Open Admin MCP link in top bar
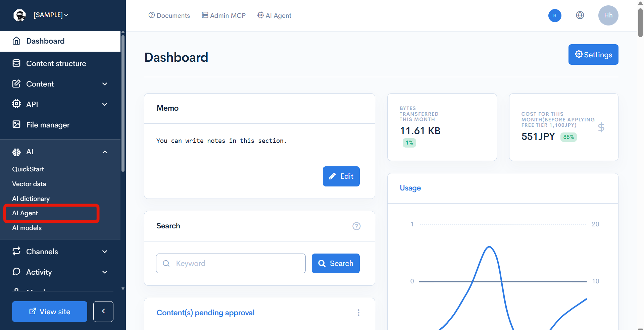The width and height of the screenshot is (644, 330). tap(224, 15)
